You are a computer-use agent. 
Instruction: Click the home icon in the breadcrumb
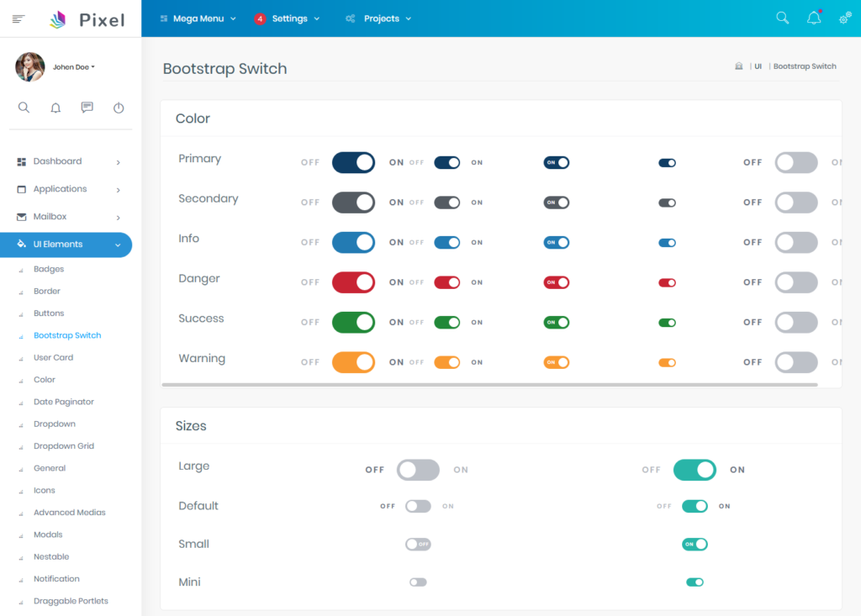pyautogui.click(x=738, y=66)
